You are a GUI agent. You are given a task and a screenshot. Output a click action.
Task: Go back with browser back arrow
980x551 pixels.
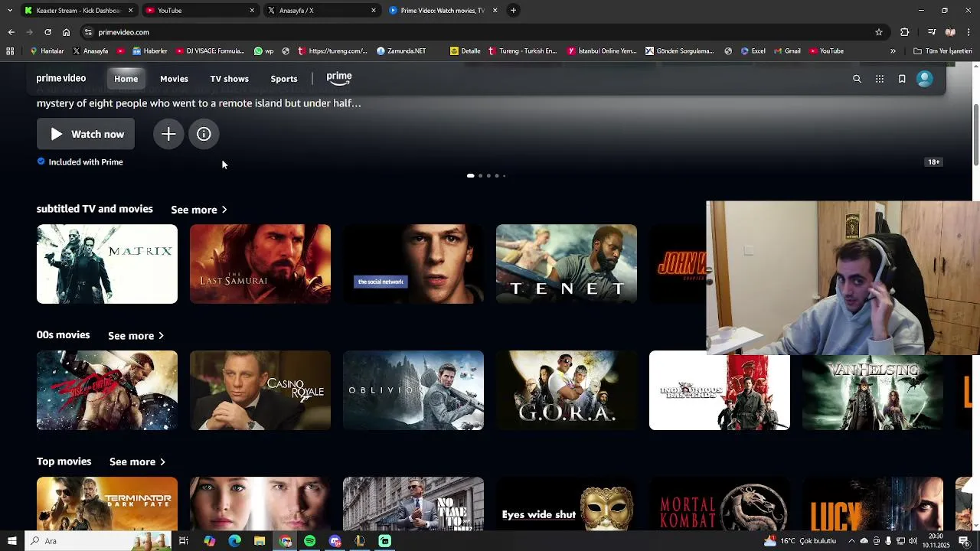click(11, 32)
